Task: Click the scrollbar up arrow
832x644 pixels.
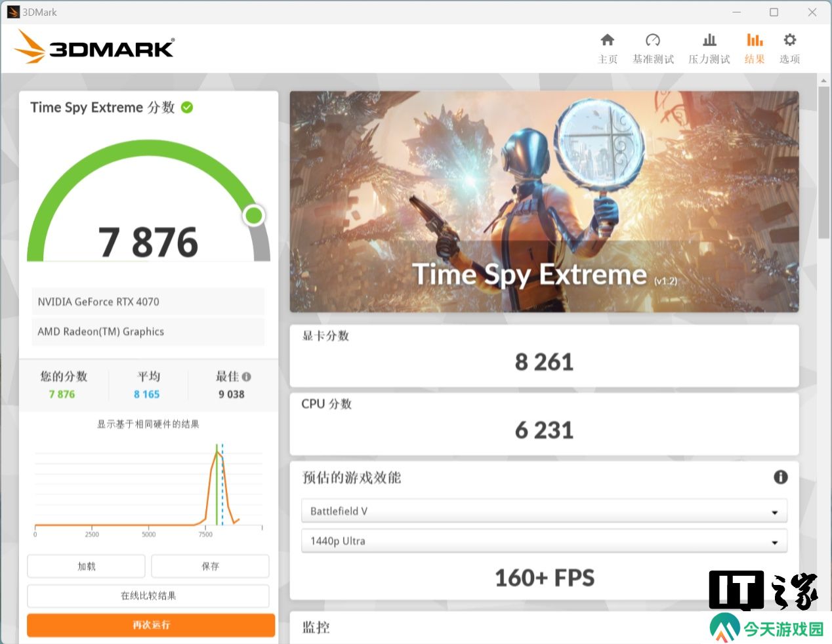Action: point(824,80)
